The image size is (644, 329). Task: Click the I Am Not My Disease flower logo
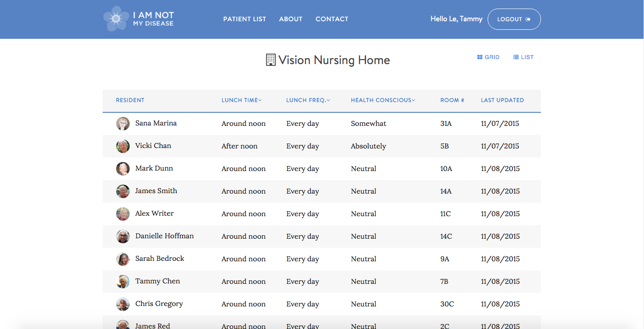tap(116, 19)
